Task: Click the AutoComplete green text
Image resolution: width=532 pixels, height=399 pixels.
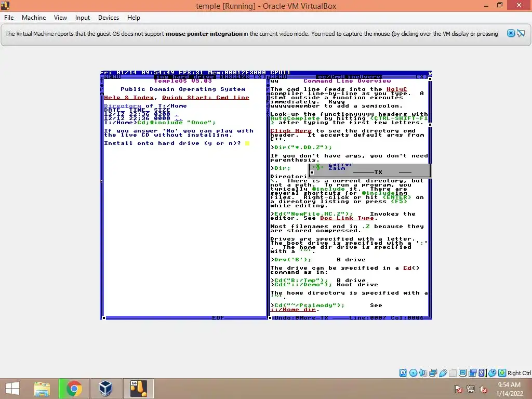Action: 295,118
